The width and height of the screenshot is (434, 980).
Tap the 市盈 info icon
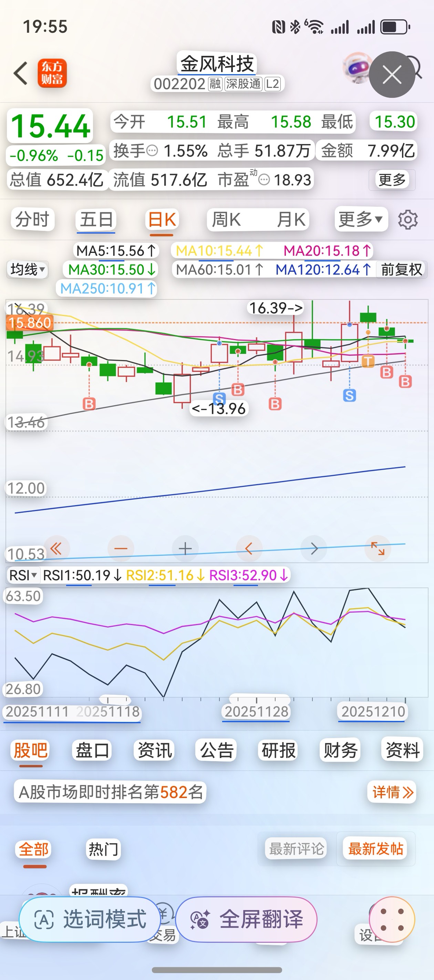point(263,180)
